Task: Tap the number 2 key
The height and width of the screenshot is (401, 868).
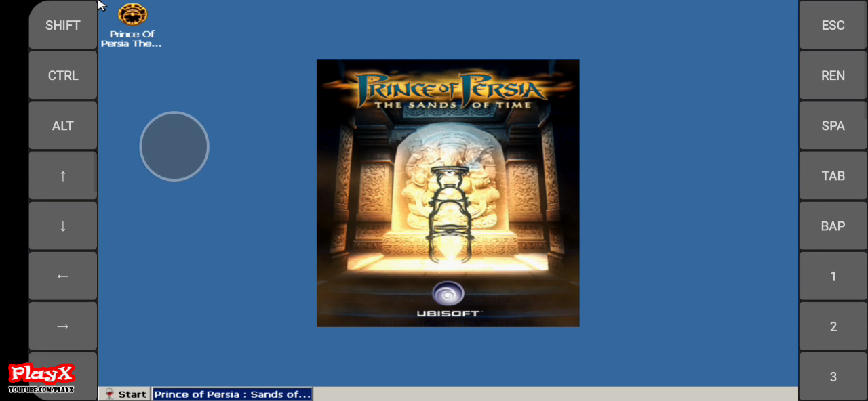Action: [833, 326]
